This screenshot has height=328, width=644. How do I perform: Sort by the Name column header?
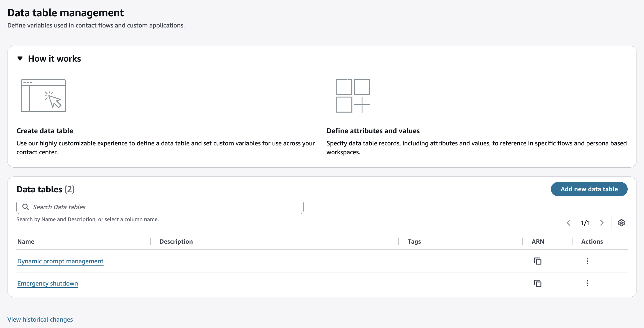[26, 241]
